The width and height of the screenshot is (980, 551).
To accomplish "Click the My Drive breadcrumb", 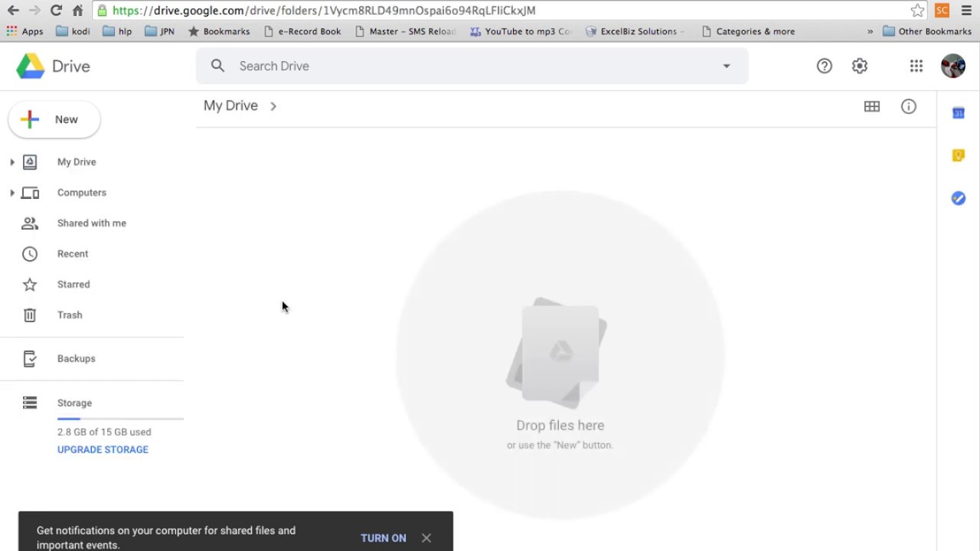I will (x=230, y=106).
